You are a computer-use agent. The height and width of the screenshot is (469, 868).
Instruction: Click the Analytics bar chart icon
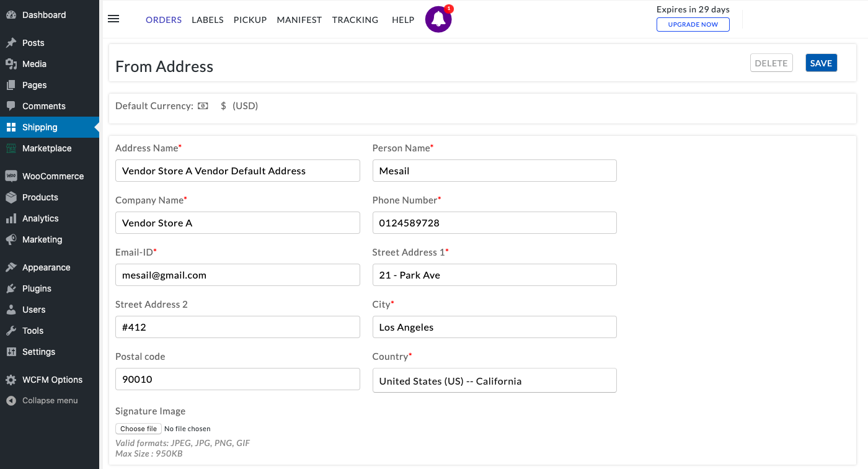pyautogui.click(x=11, y=218)
